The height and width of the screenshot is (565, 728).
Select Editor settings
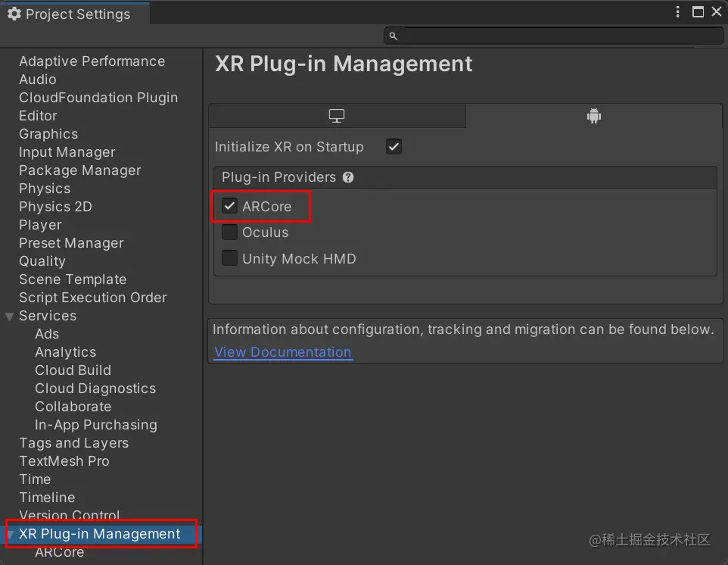tap(38, 116)
